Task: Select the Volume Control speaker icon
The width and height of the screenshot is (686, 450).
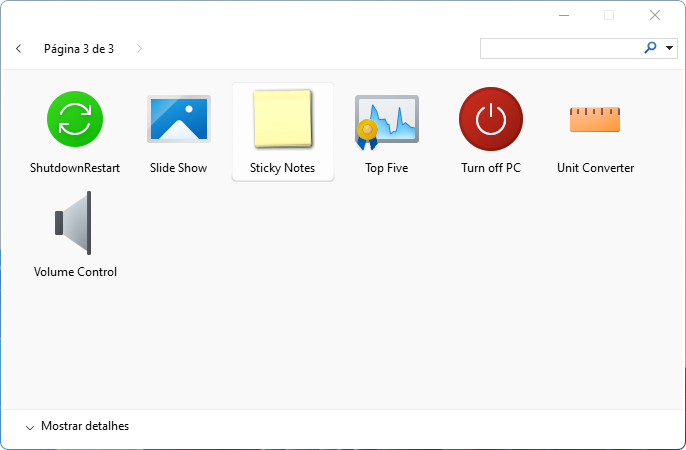Action: point(74,223)
